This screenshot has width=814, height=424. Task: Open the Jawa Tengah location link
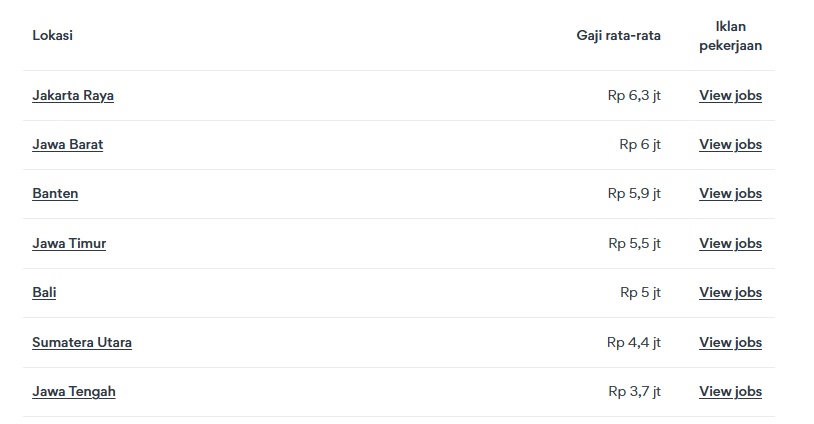point(74,392)
